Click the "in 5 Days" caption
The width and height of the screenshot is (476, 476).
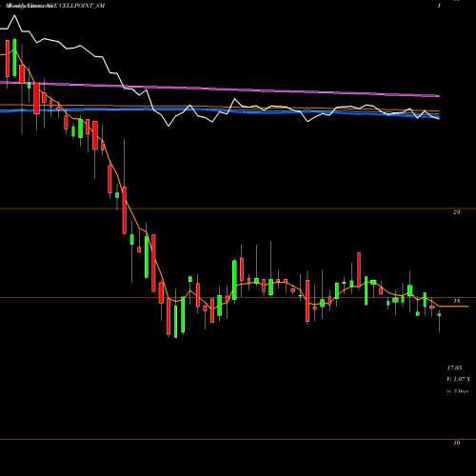click(x=457, y=391)
